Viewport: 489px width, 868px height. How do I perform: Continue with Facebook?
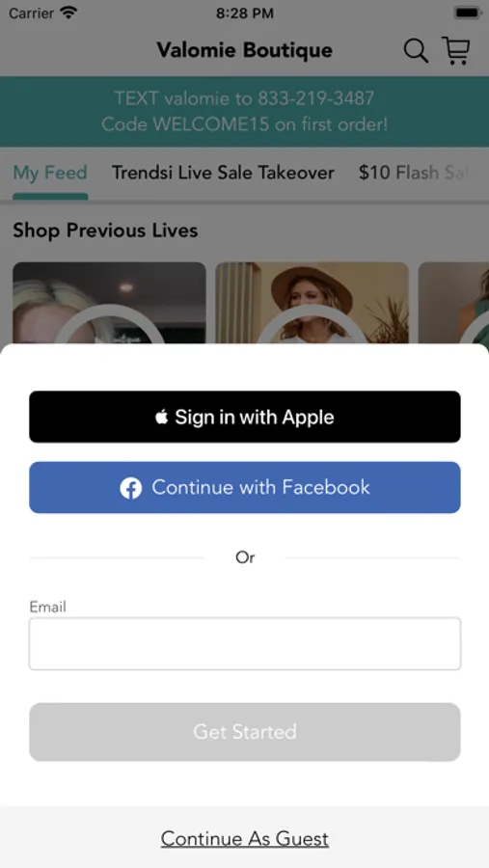coord(245,488)
